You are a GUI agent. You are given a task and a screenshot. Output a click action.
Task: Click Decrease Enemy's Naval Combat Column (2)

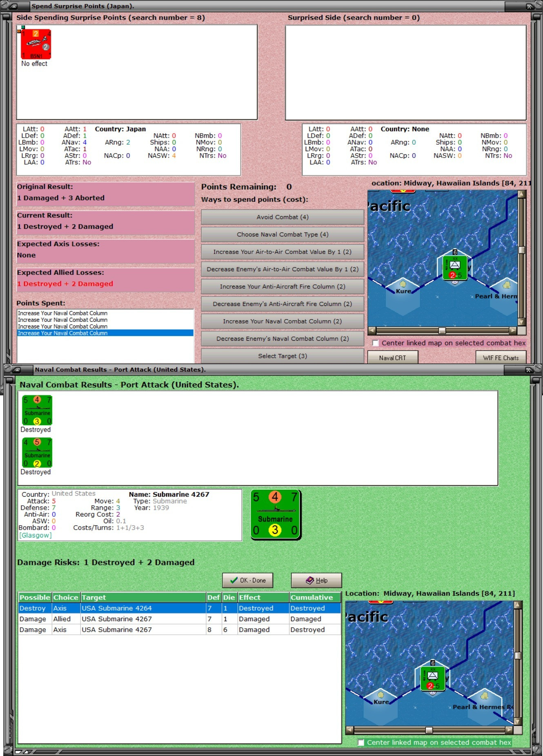tap(283, 339)
